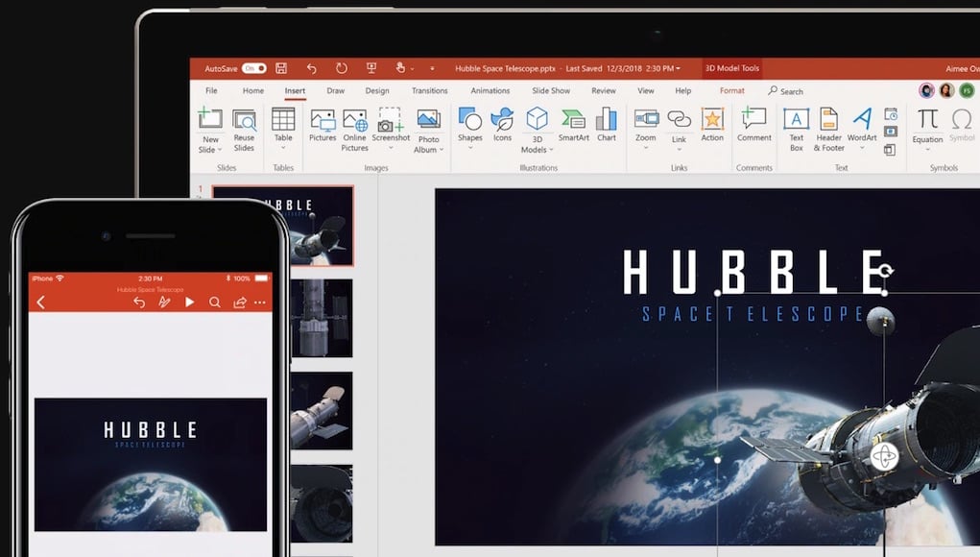This screenshot has width=980, height=557.
Task: Click the Table grid icon
Action: click(x=283, y=119)
